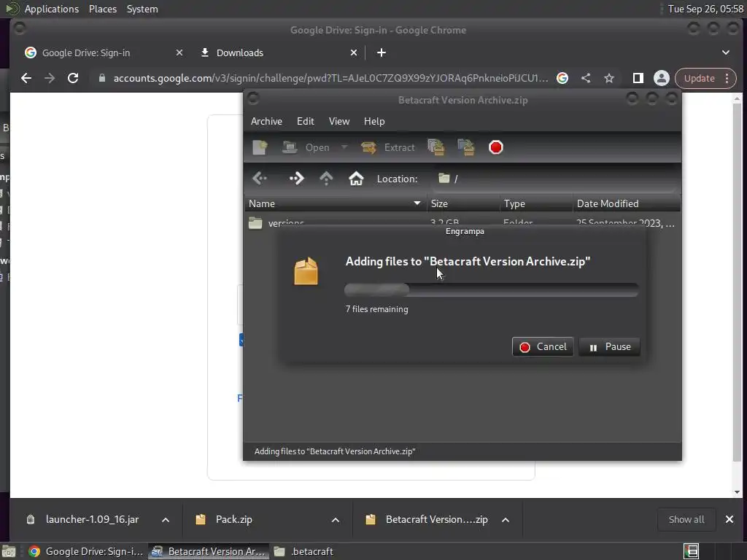Click the Chrome address bar URL
This screenshot has height=560, width=747.
pos(330,78)
